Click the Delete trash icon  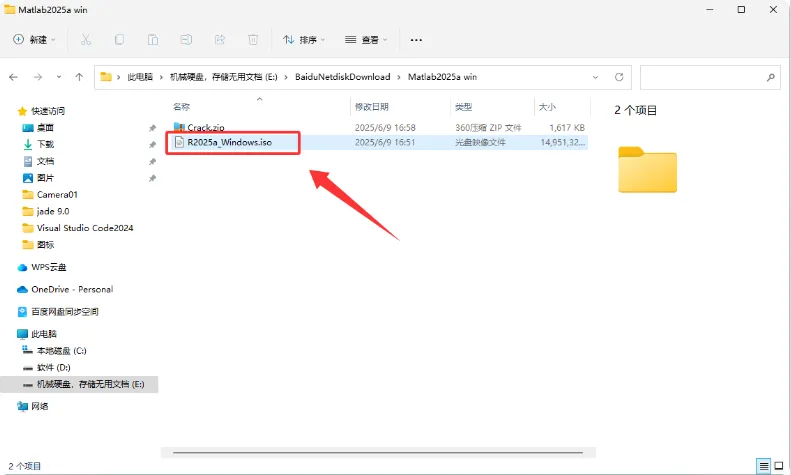(253, 39)
